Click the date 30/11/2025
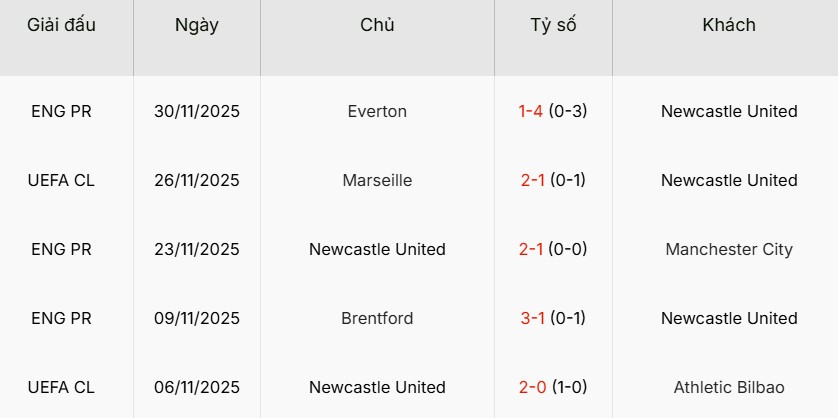Image resolution: width=838 pixels, height=418 pixels. (197, 111)
